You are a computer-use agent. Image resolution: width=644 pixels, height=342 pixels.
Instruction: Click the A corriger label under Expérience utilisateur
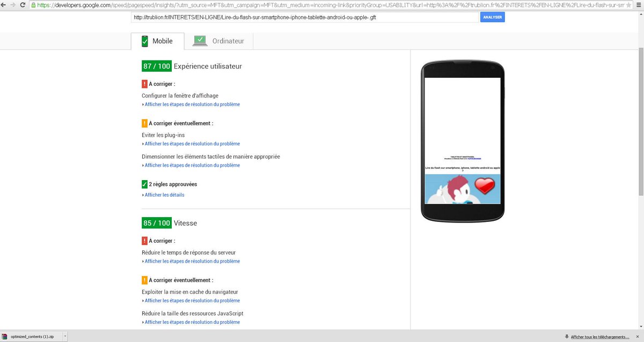pyautogui.click(x=162, y=84)
